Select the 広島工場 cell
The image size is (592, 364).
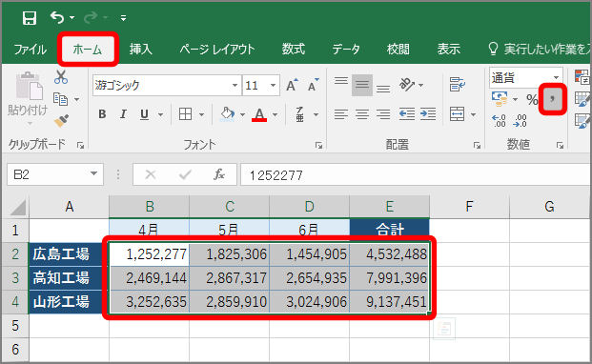(x=68, y=253)
